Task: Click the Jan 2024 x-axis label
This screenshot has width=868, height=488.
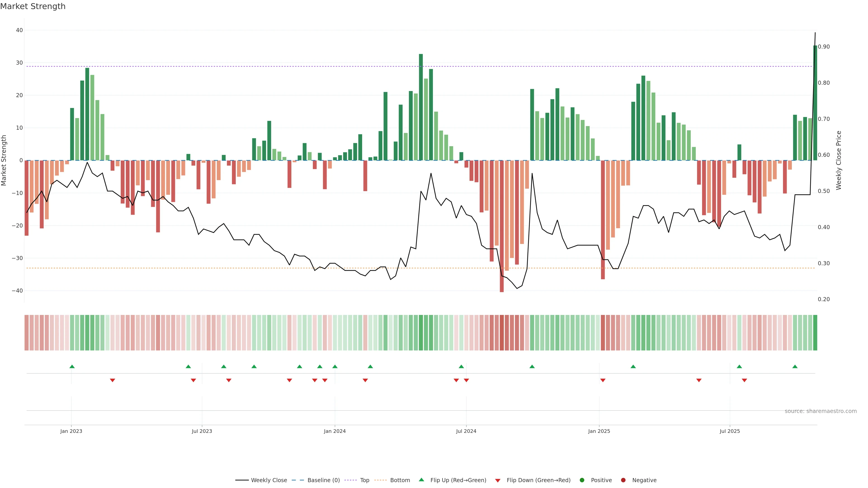Action: (x=335, y=431)
